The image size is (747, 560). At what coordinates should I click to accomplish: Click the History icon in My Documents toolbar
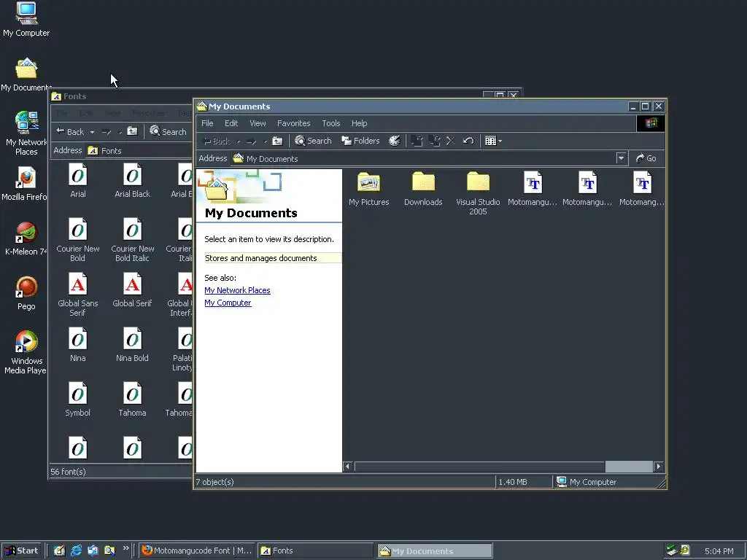point(395,141)
